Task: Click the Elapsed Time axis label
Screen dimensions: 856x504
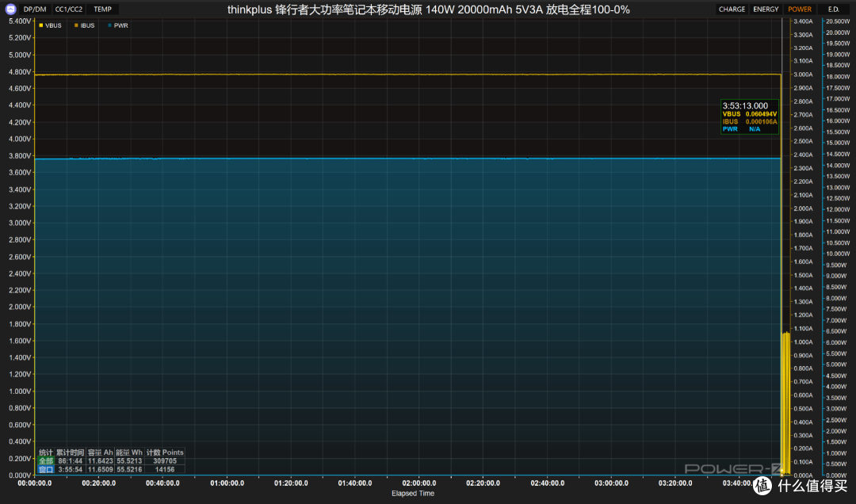Action: [413, 494]
